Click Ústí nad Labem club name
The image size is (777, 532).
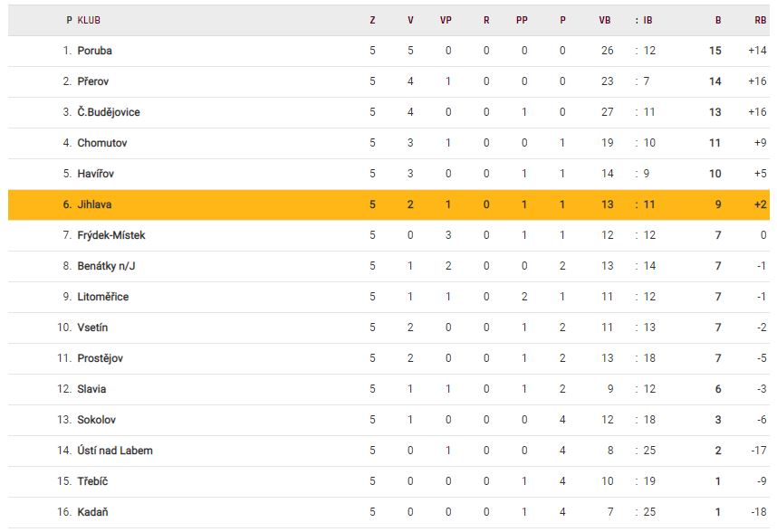tap(115, 451)
